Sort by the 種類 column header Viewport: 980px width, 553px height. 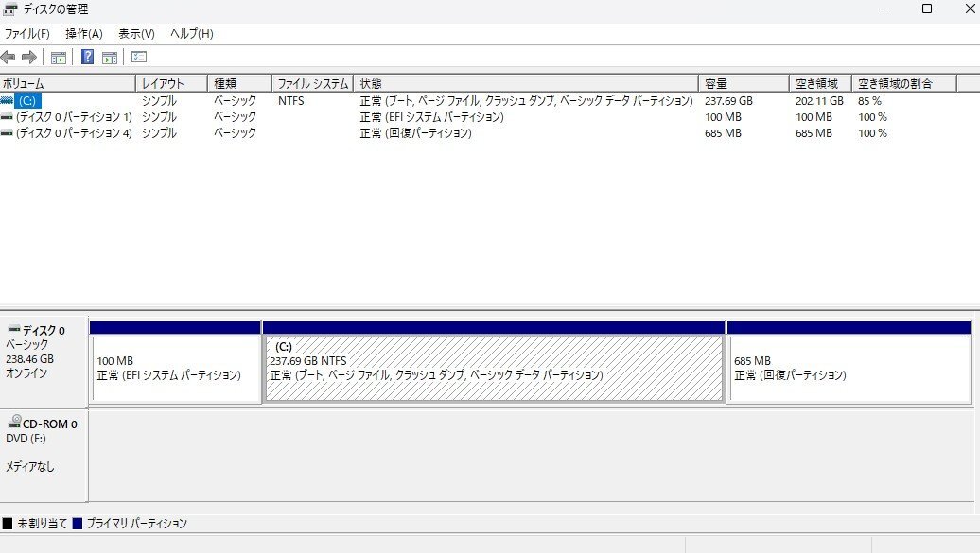pyautogui.click(x=239, y=84)
